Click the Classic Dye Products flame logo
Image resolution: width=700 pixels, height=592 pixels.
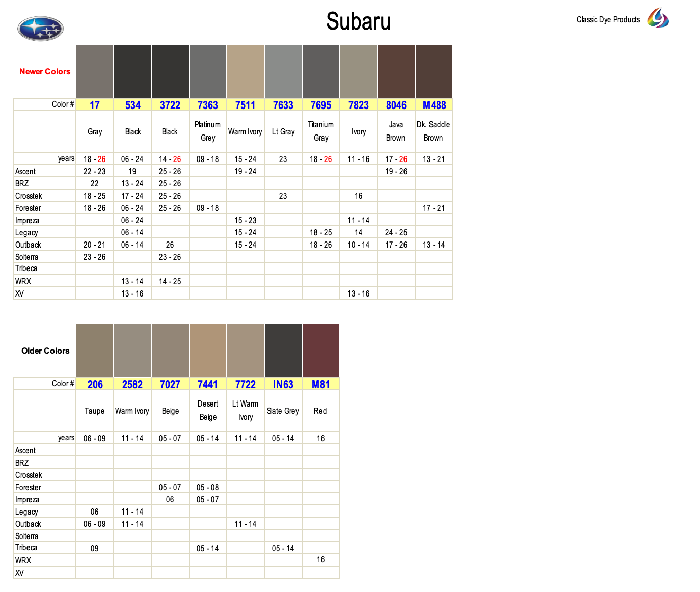(x=658, y=18)
